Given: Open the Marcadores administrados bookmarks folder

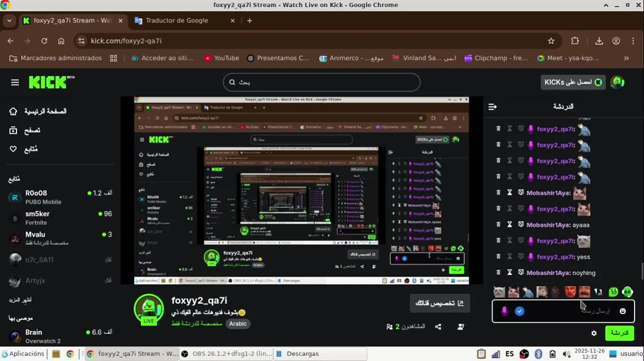Looking at the screenshot, I should pyautogui.click(x=56, y=58).
